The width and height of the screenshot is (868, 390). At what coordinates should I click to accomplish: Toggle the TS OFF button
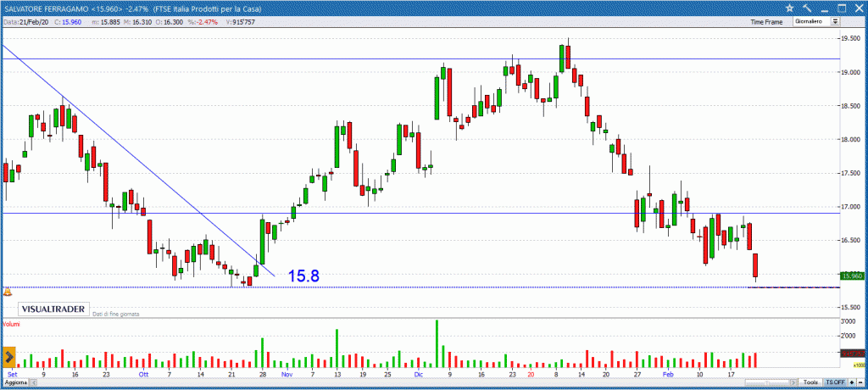point(835,382)
